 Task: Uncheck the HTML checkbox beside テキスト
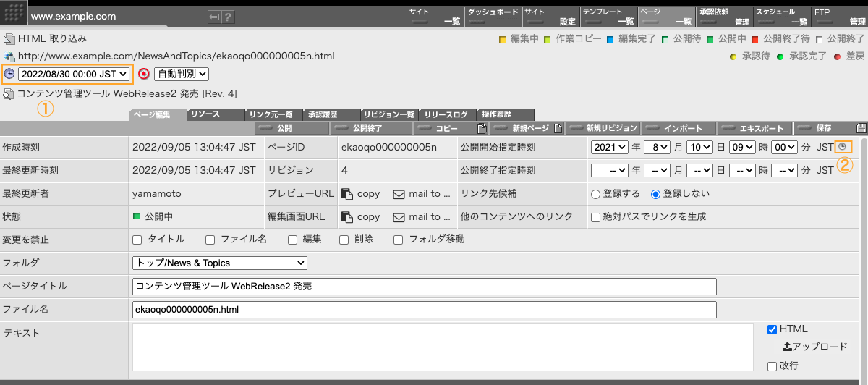pos(772,329)
